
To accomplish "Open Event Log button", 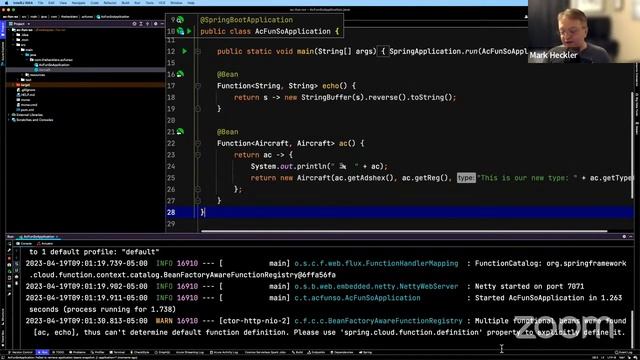I will (x=623, y=352).
